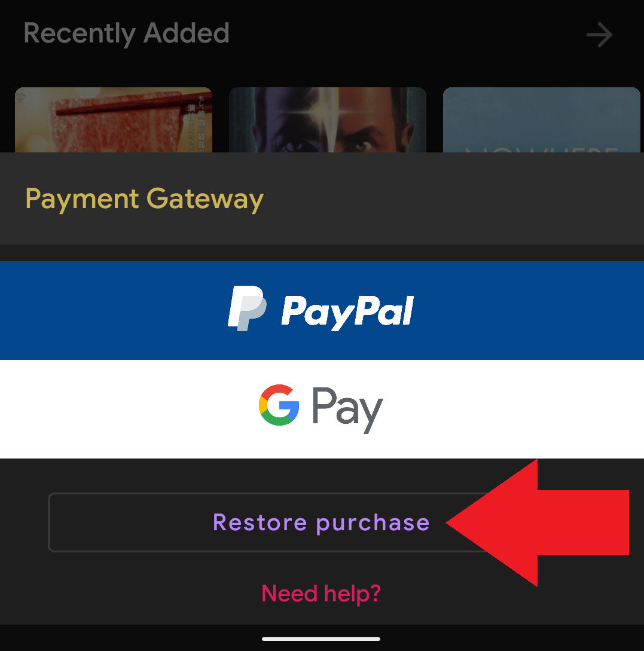Click the PayPal double-P logo
This screenshot has width=644, height=651.
pyautogui.click(x=247, y=308)
